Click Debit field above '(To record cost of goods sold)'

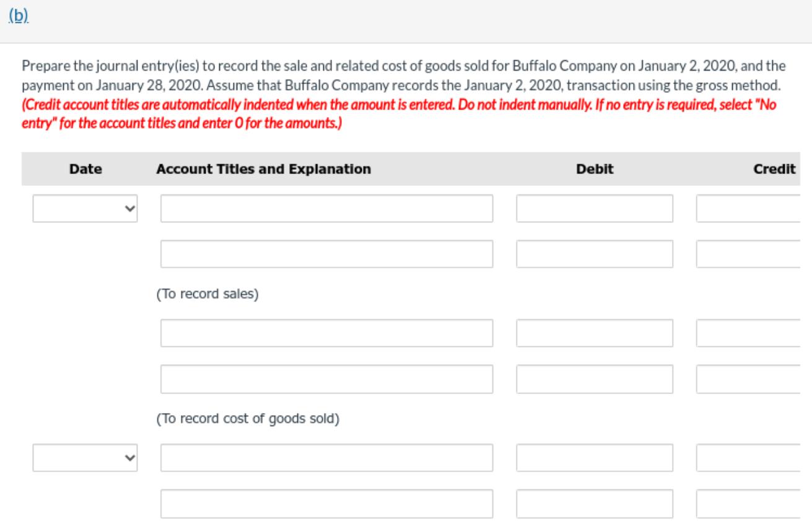point(595,378)
